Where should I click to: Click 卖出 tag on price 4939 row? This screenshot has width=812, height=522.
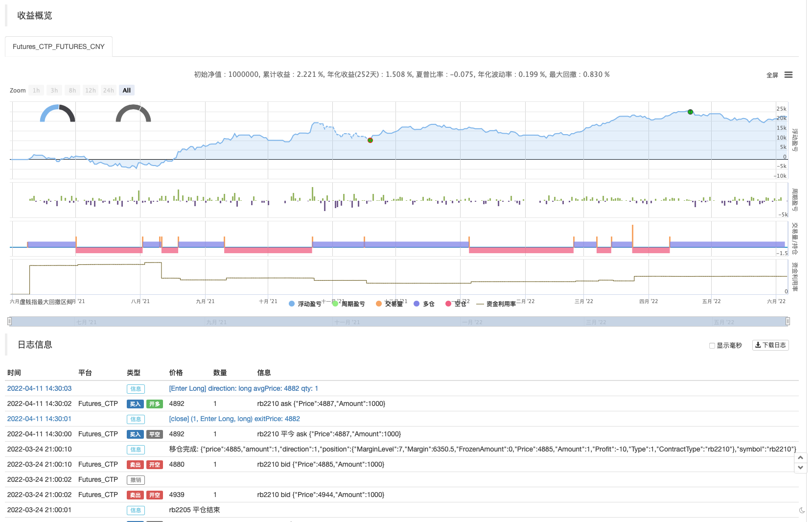tap(135, 495)
